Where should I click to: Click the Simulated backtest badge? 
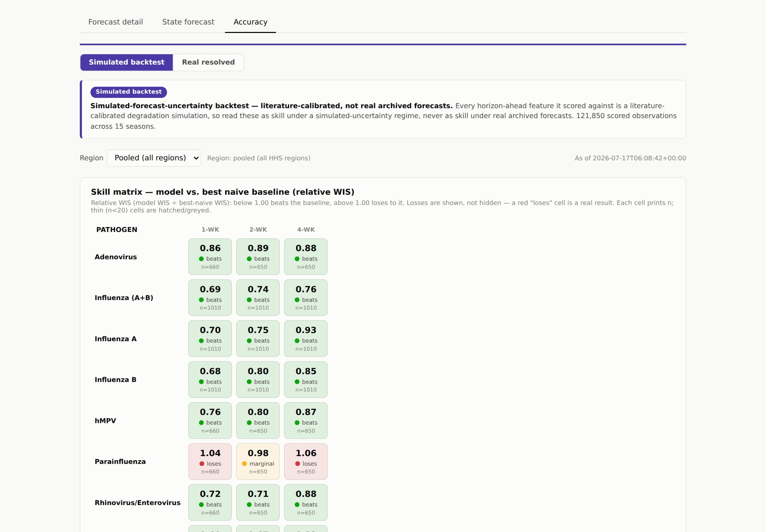pyautogui.click(x=129, y=92)
